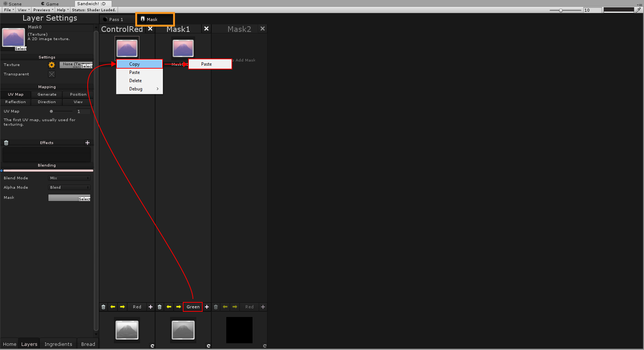
Task: Click the trash icon under ControlRed column
Action: (103, 307)
